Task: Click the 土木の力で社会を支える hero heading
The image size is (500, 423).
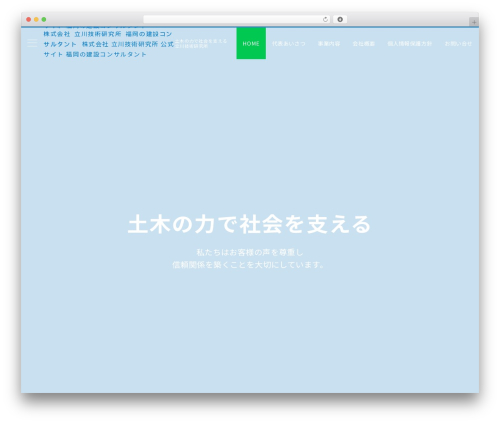Action: (249, 224)
